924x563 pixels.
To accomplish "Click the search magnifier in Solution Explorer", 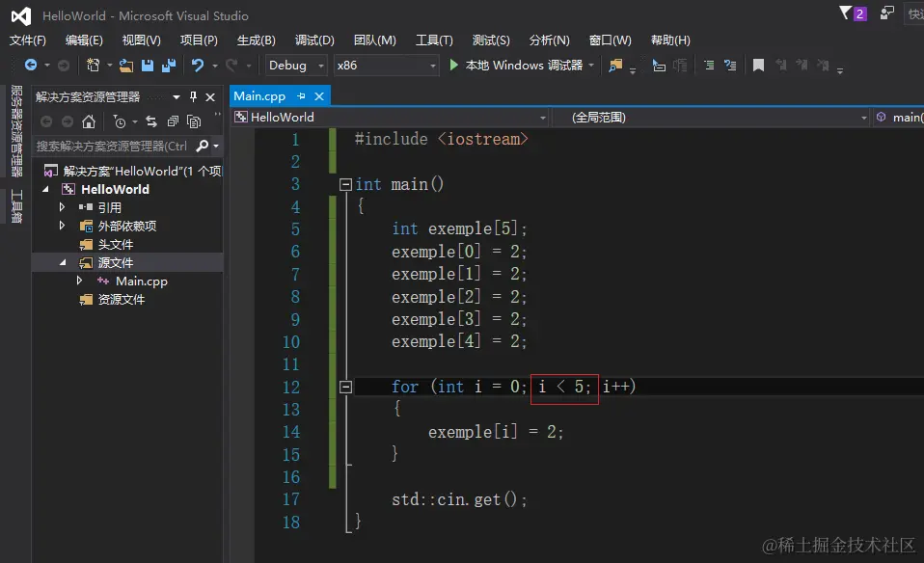I will coord(203,146).
